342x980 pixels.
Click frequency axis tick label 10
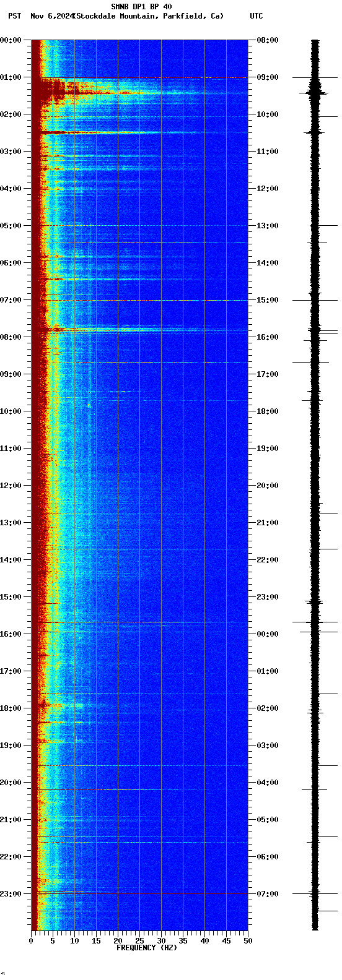pyautogui.click(x=74, y=941)
